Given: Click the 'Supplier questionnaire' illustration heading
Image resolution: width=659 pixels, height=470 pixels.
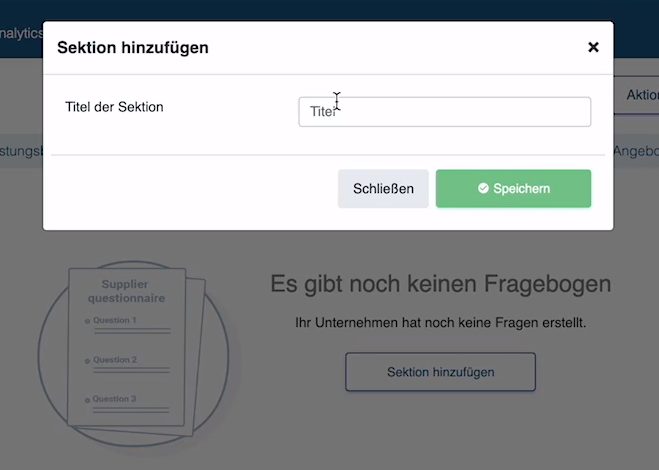Looking at the screenshot, I should tap(126, 291).
